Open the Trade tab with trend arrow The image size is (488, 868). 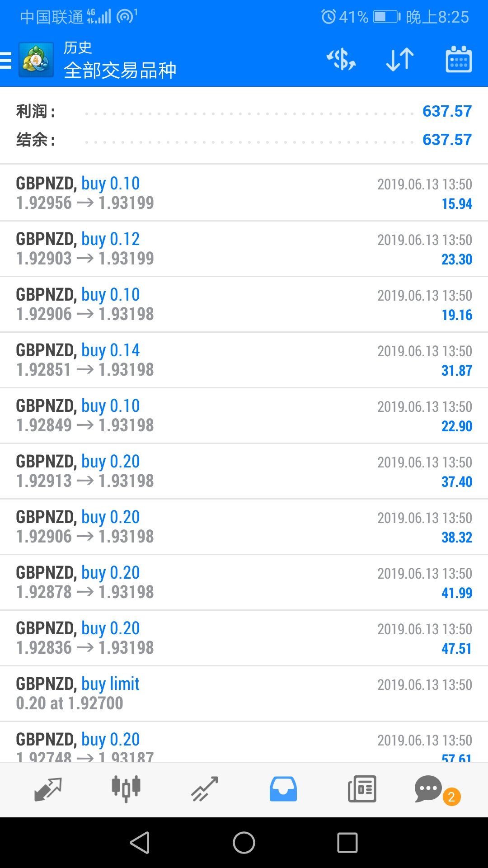click(205, 789)
